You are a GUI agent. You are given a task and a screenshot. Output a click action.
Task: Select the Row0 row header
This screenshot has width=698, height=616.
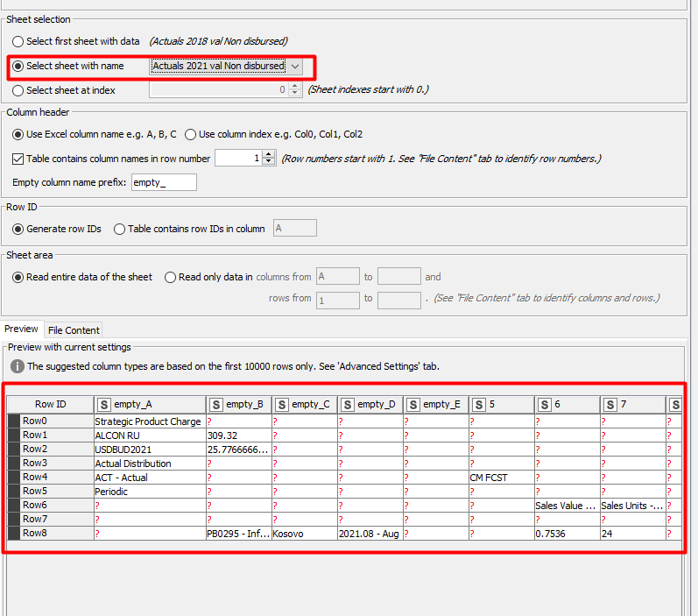click(50, 421)
